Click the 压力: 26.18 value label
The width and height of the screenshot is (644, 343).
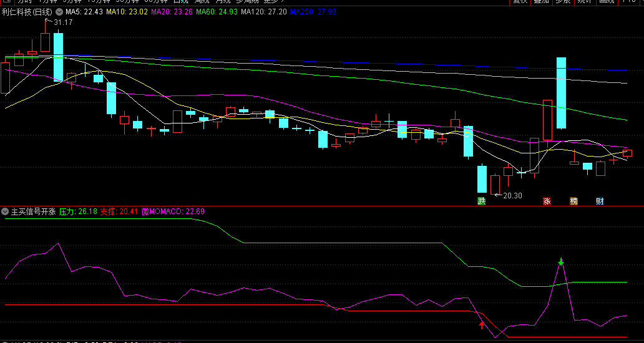78,211
